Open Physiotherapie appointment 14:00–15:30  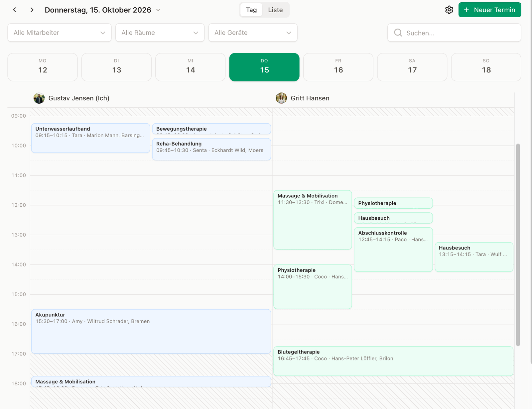pos(313,287)
